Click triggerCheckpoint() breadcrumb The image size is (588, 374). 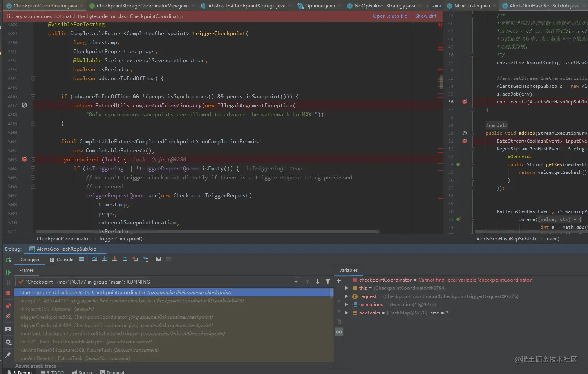tap(121, 238)
